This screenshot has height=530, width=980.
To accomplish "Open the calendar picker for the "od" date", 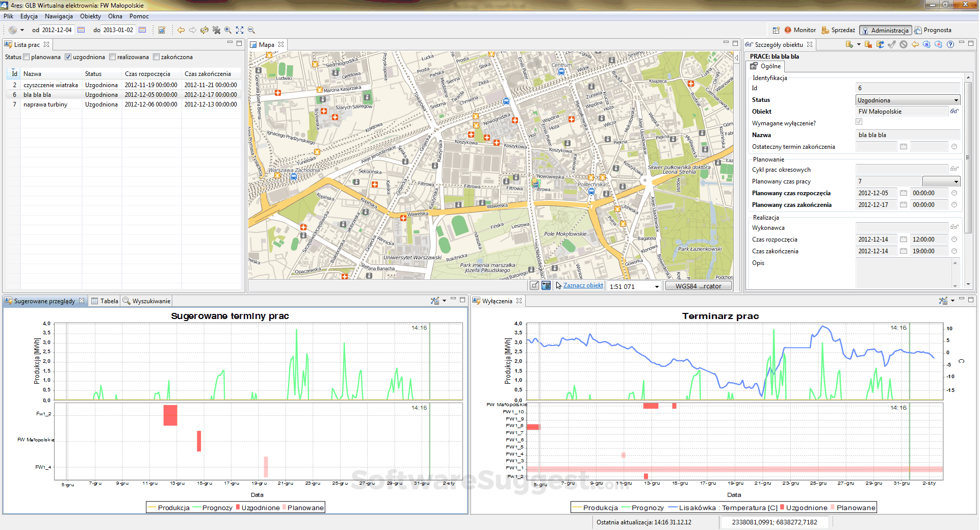I will click(81, 30).
